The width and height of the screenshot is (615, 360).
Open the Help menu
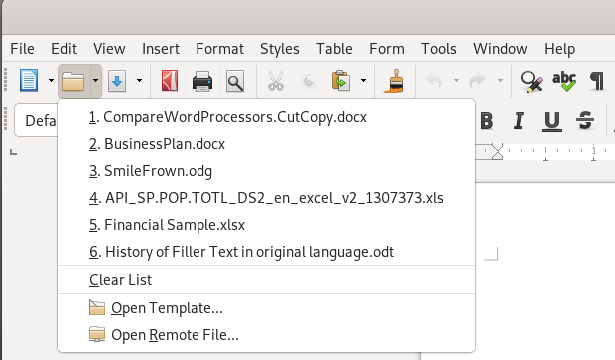coord(559,49)
